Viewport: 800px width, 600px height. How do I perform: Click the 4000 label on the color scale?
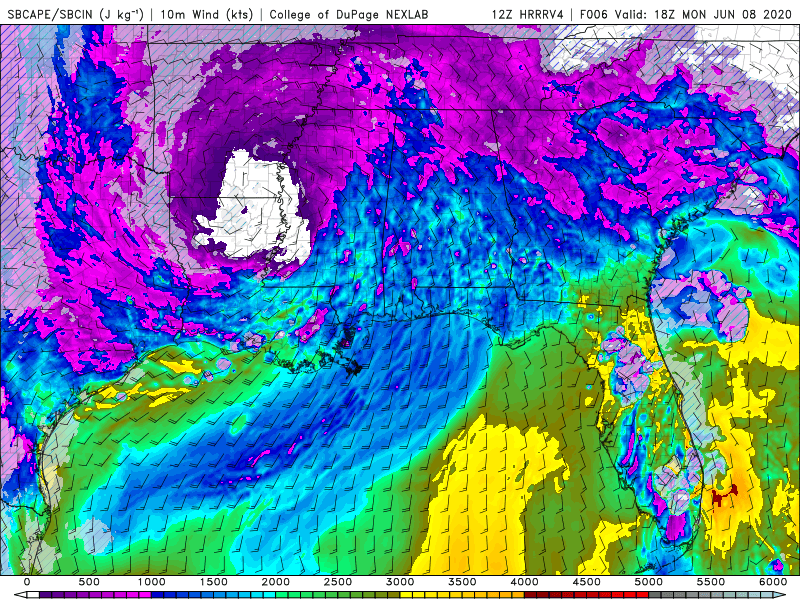pyautogui.click(x=524, y=582)
